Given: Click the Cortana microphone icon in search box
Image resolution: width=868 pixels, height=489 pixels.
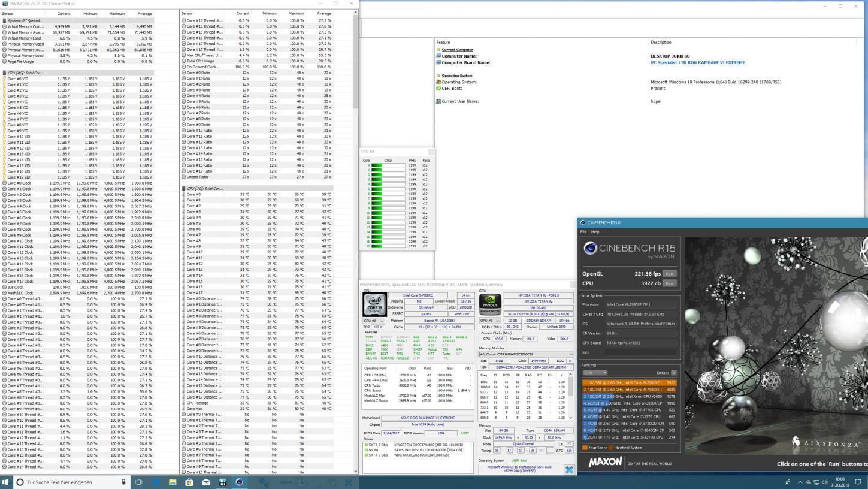Looking at the screenshot, I should click(x=124, y=482).
